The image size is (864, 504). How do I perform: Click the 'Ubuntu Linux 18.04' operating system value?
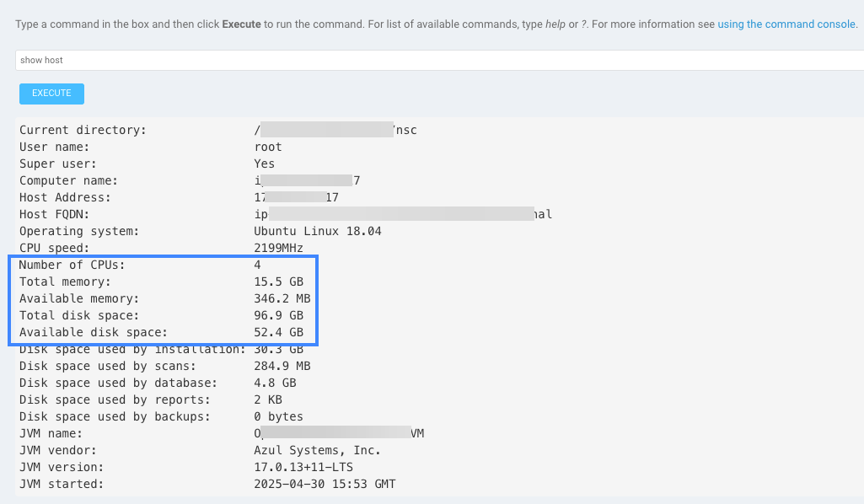point(317,231)
